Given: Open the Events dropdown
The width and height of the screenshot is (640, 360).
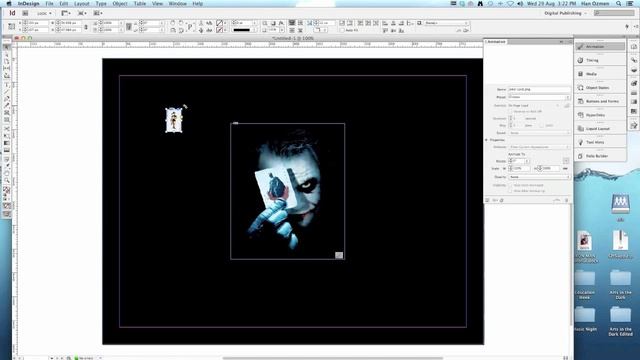Looking at the screenshot, I should (534, 106).
